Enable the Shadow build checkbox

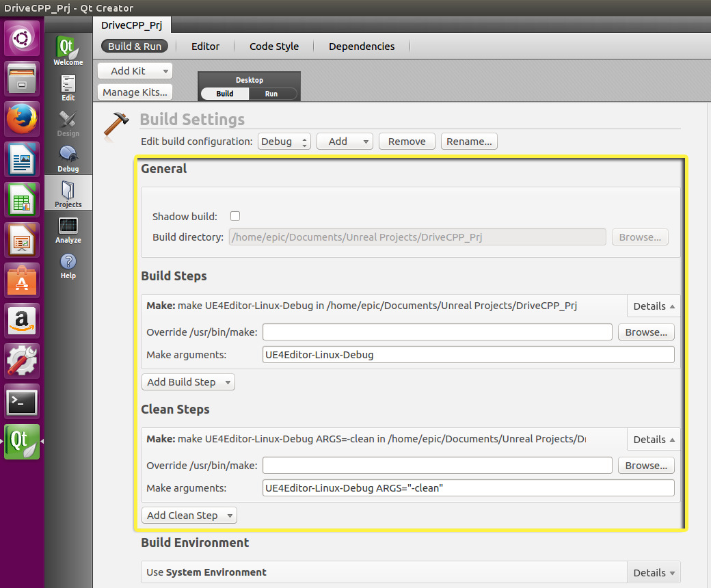tap(235, 216)
